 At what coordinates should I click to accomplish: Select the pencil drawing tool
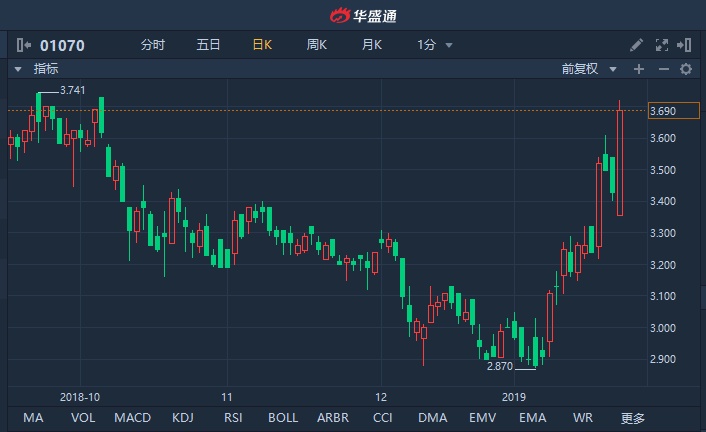point(637,45)
